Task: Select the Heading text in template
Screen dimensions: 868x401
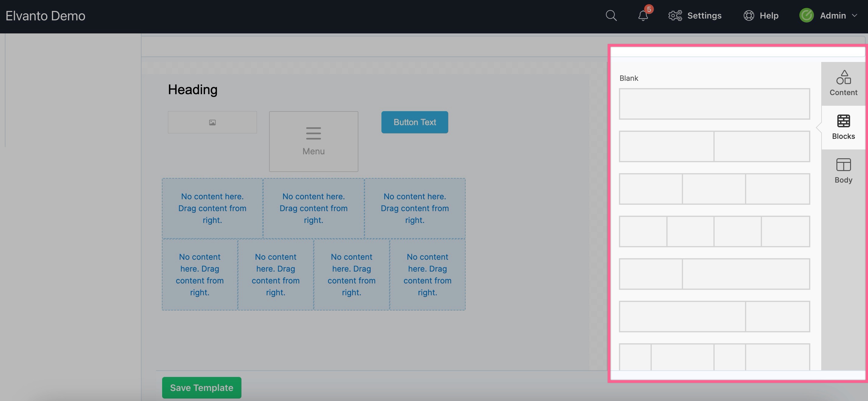Action: pyautogui.click(x=193, y=90)
